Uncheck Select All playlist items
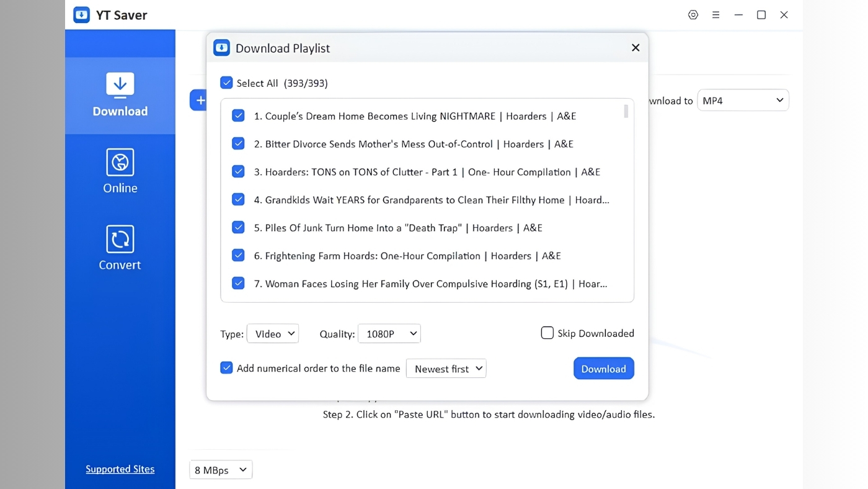The height and width of the screenshot is (489, 868). [x=226, y=83]
